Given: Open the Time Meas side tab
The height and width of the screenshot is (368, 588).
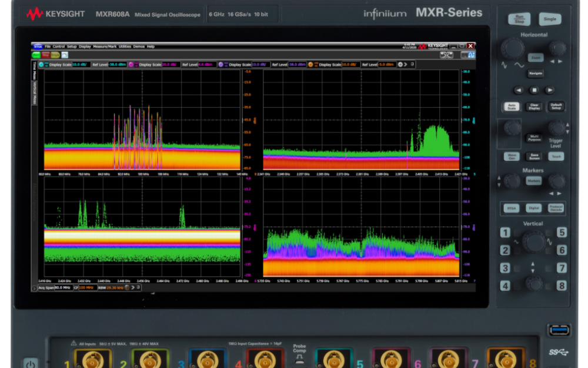Looking at the screenshot, I should coord(35,71).
